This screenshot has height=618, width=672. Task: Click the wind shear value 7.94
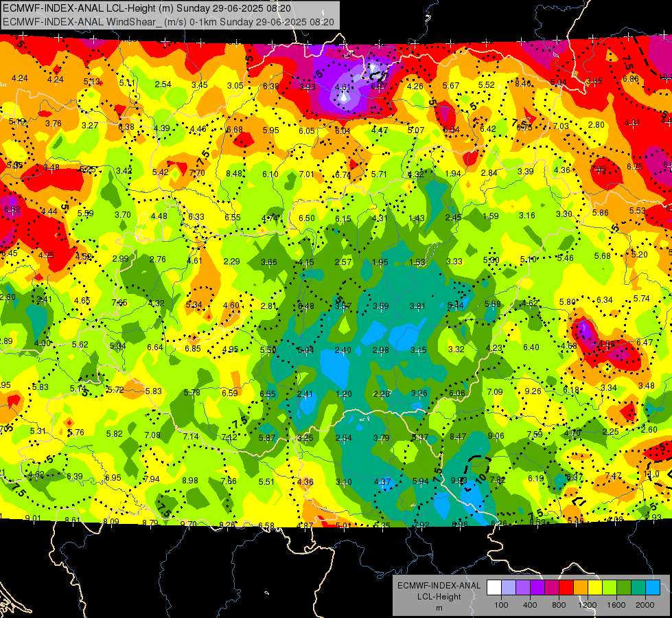tap(152, 479)
